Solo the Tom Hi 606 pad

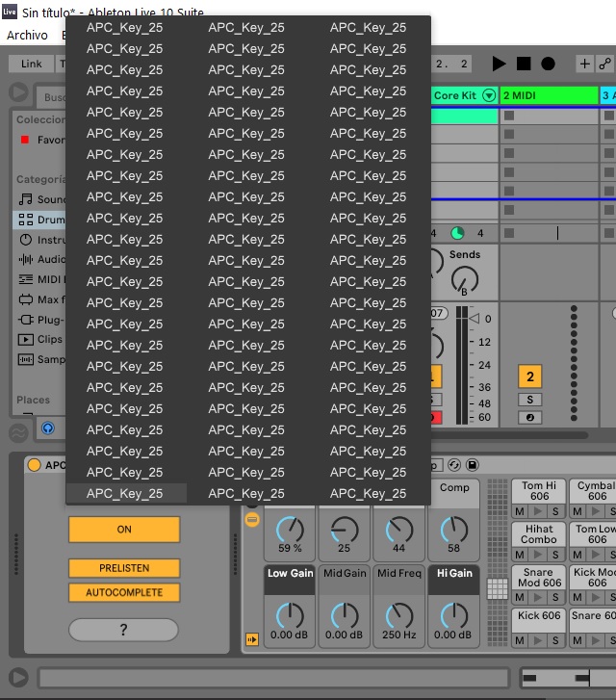point(555,511)
